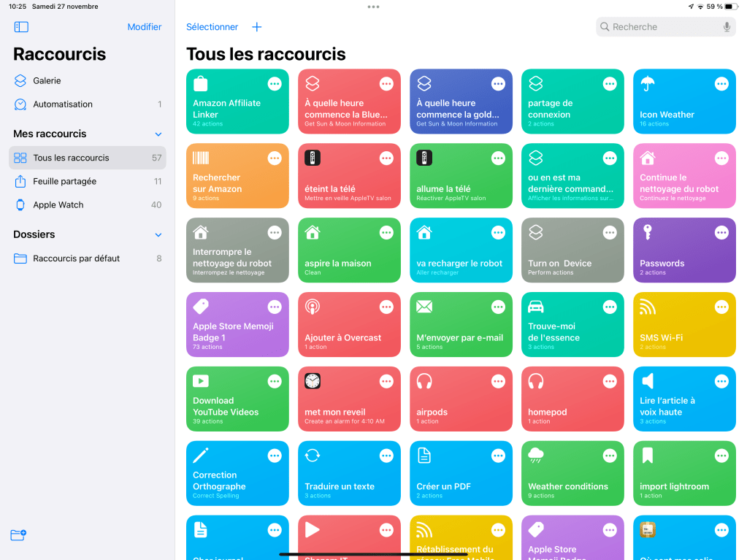Open ellipsis menu on Passwords shortcut
Screen dimensions: 747x560
tap(721, 233)
